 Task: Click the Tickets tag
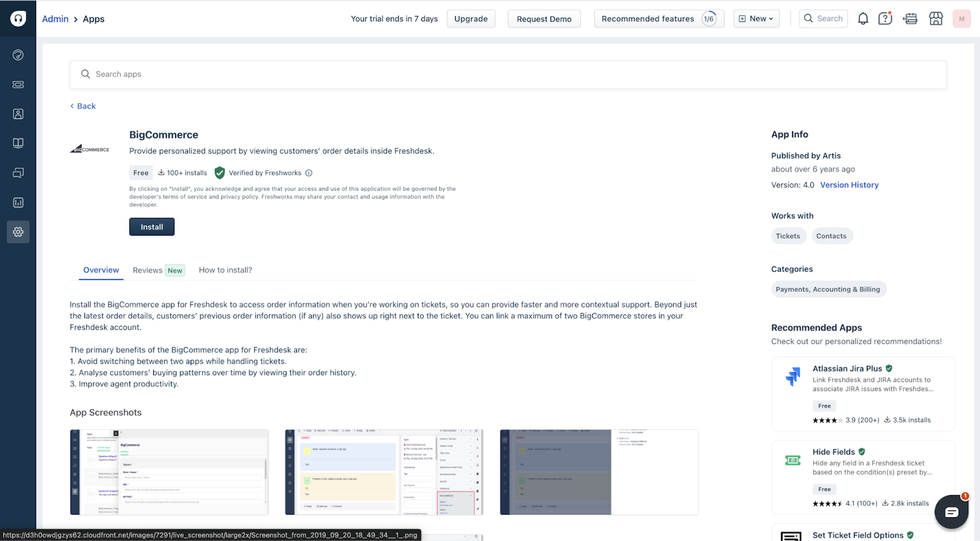pyautogui.click(x=788, y=236)
